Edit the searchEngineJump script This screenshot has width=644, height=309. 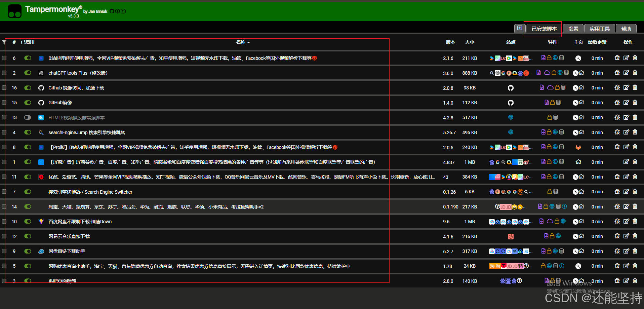pyautogui.click(x=626, y=132)
